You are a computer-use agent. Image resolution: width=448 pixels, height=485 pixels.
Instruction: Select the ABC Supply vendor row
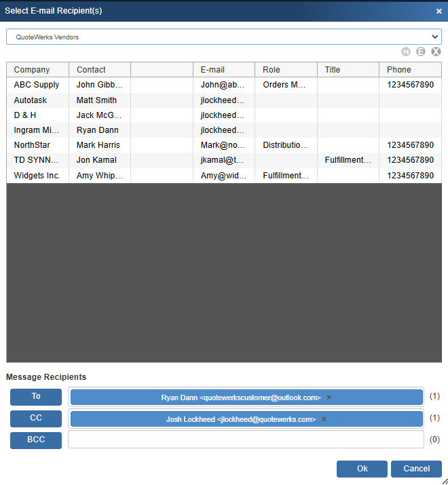[37, 85]
